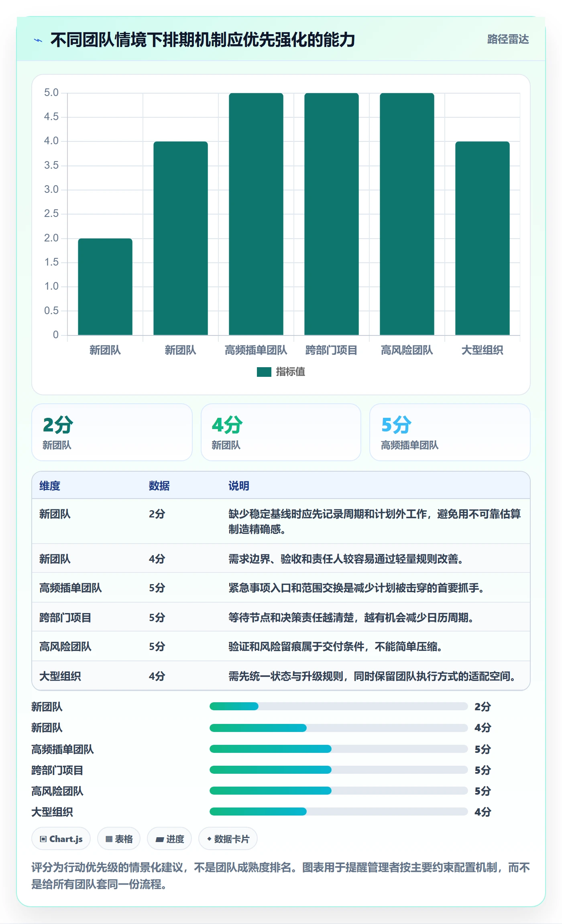Viewport: 562px width, 924px height.
Task: Select the description starting with 缺少稳定基线
Action: click(375, 521)
